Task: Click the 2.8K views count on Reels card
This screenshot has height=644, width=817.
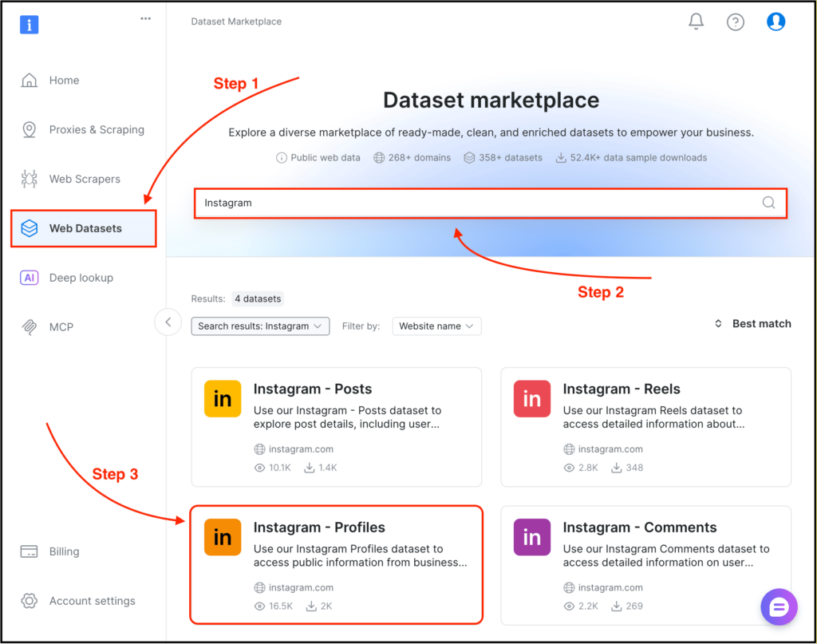Action: 588,468
